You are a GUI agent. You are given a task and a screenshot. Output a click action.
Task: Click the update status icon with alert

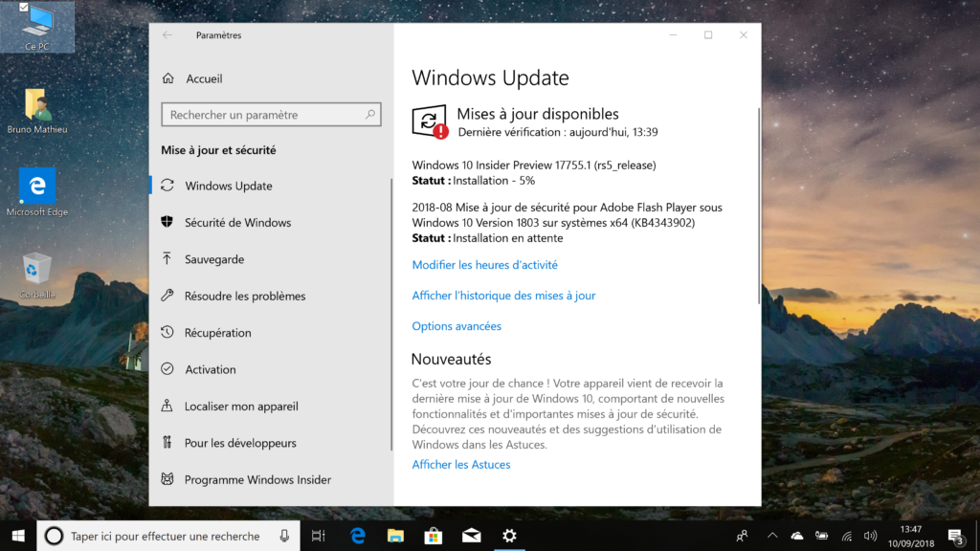(x=430, y=121)
